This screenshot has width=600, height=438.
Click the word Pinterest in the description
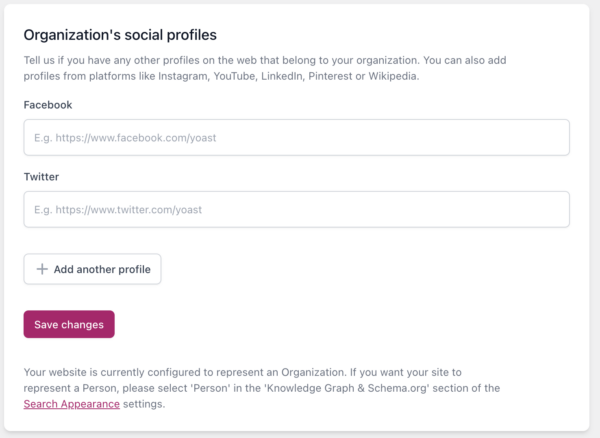click(x=330, y=76)
